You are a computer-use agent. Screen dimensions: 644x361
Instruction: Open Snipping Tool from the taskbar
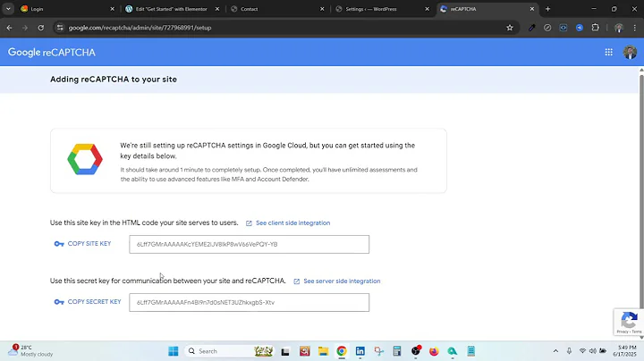378,351
